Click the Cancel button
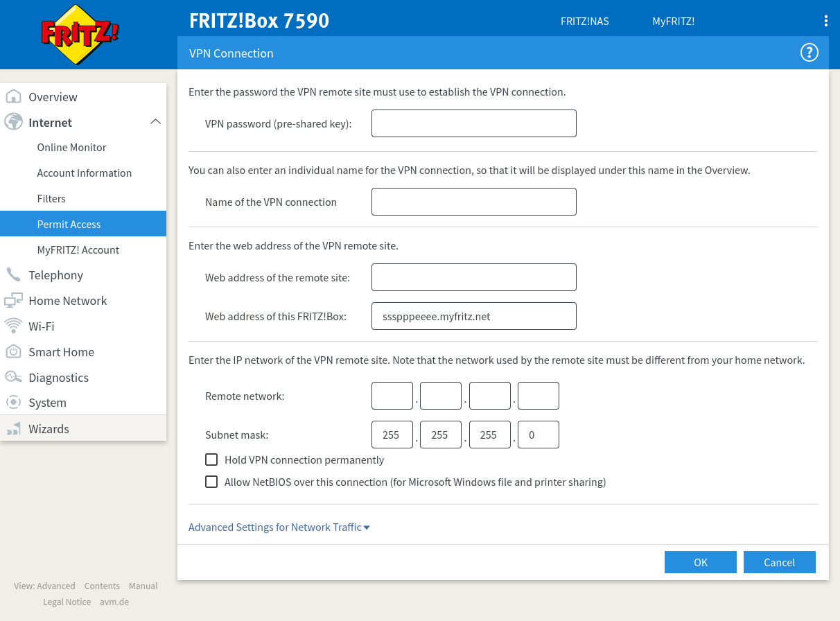Viewport: 840px width, 621px height. coord(779,562)
